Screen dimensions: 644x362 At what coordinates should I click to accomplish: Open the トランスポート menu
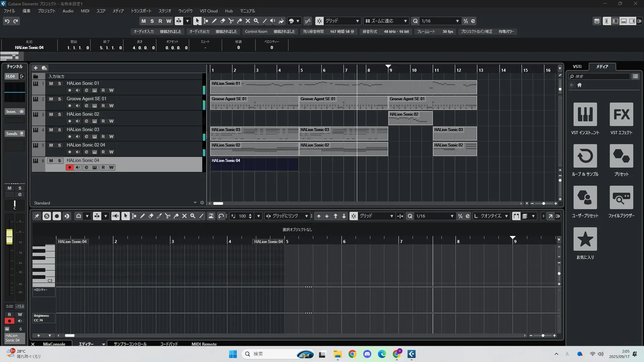coord(141,11)
